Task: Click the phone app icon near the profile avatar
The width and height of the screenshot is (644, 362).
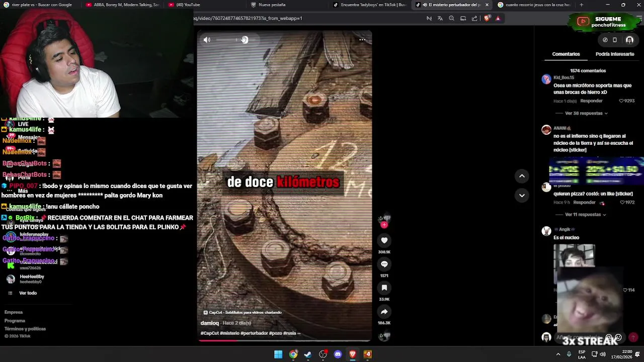Action: point(615,40)
